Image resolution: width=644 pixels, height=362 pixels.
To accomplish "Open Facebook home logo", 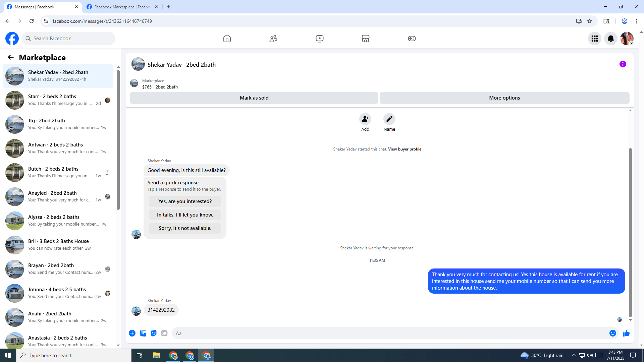I will [12, 39].
